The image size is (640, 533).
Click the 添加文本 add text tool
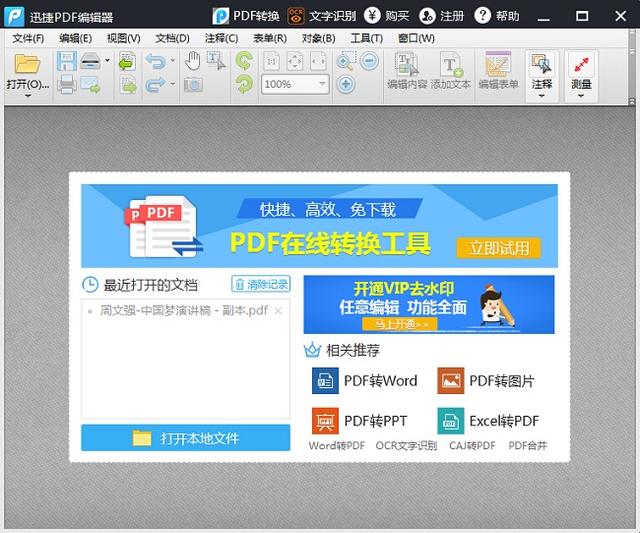pyautogui.click(x=451, y=70)
